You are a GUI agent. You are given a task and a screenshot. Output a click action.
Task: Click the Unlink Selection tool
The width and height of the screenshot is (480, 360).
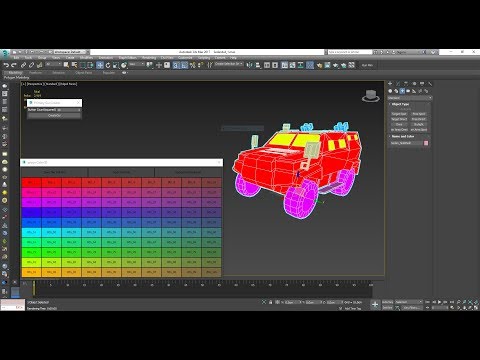click(31, 65)
